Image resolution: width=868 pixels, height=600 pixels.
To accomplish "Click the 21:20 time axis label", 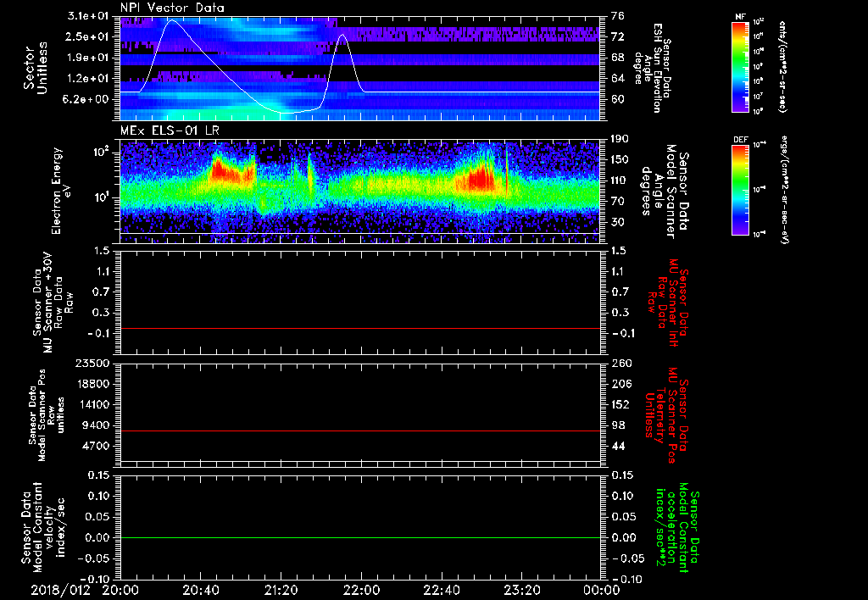I will (x=281, y=590).
